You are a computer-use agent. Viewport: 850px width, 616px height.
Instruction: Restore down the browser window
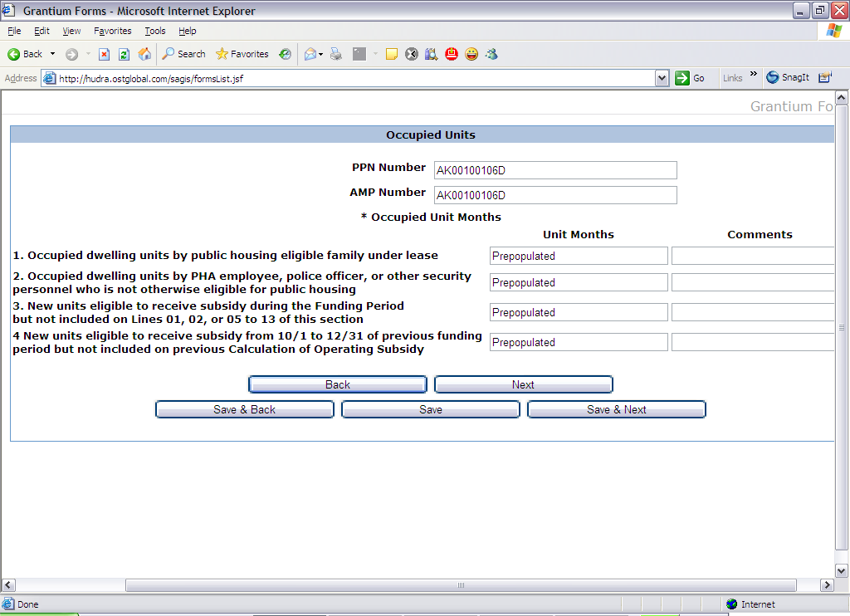(x=820, y=10)
